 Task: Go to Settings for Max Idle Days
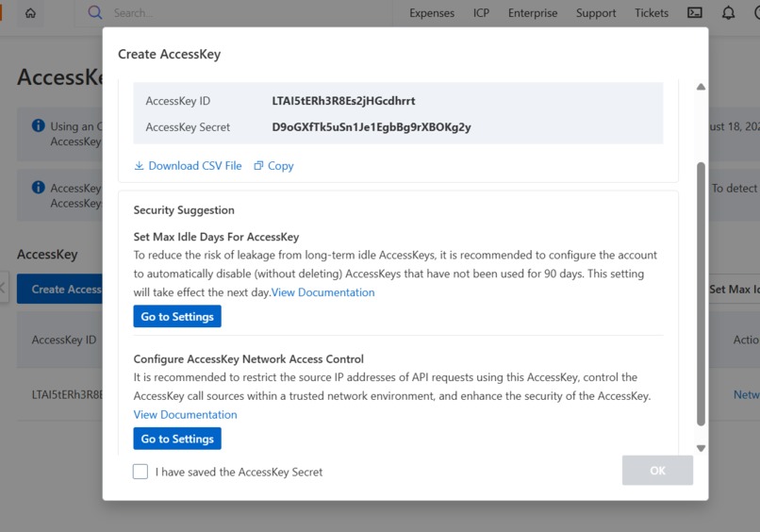(x=177, y=316)
